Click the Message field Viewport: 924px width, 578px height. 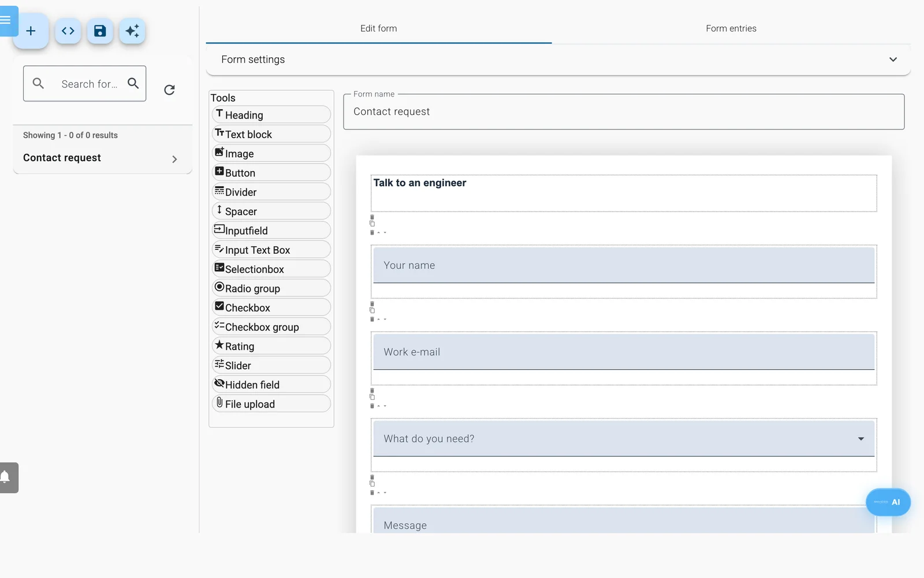(624, 520)
